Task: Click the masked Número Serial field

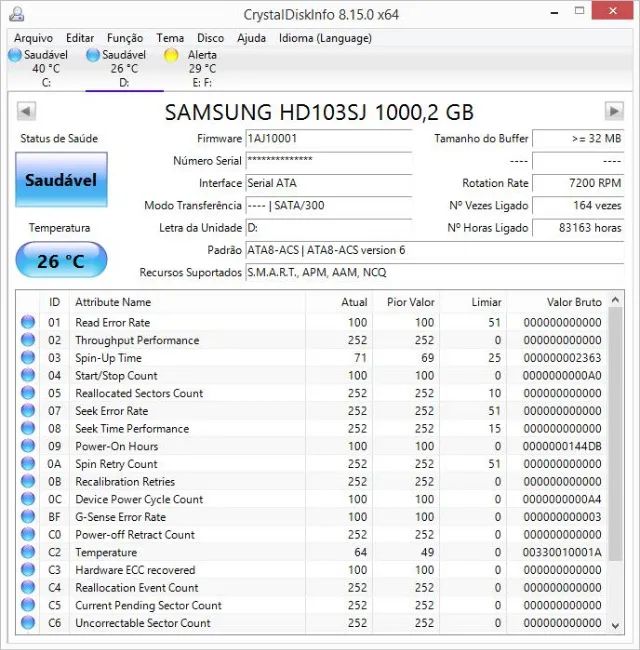Action: (x=329, y=161)
